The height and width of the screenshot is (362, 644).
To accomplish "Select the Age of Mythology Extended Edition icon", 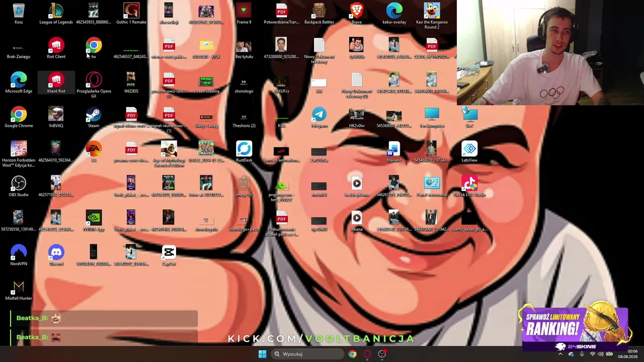I will pos(169,154).
